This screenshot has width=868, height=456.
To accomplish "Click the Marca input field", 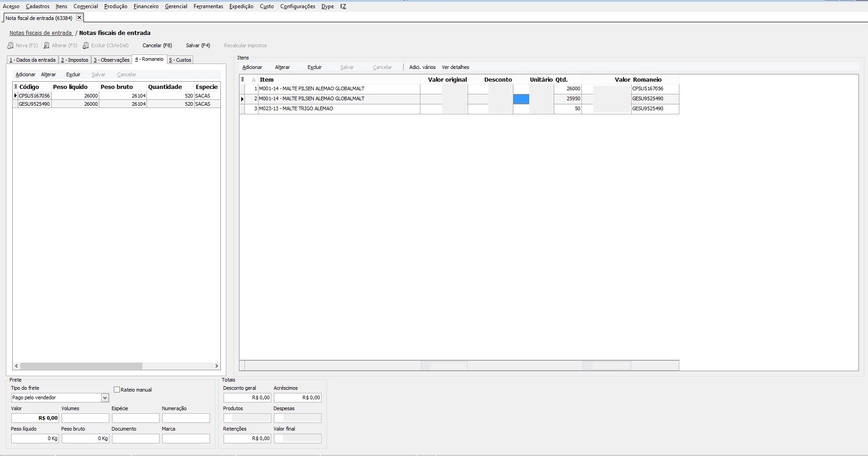I will [x=186, y=438].
